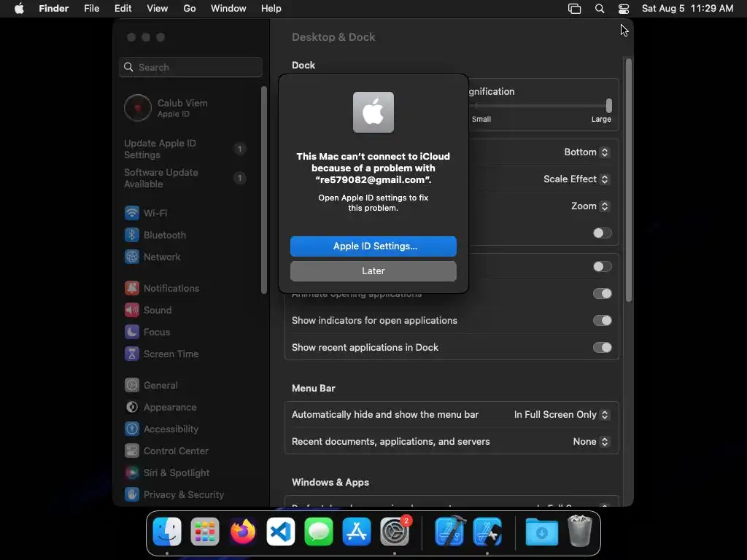Viewport: 747px width, 560px height.
Task: Launch Visual Studio Code from the Dock
Action: [x=281, y=532]
